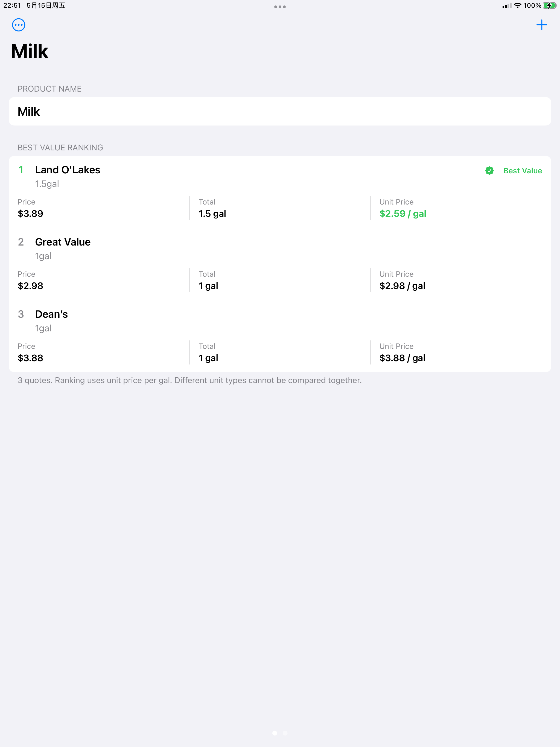
Task: Open the Great Value quote entry
Action: click(280, 264)
